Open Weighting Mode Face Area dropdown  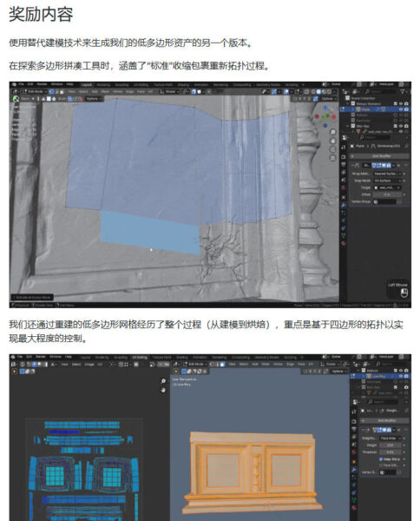pos(390,439)
